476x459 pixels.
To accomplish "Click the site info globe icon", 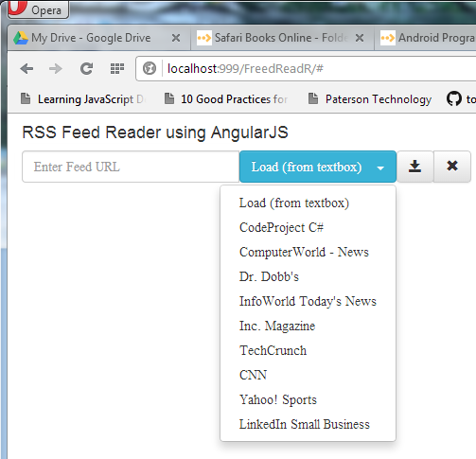I will (x=150, y=68).
